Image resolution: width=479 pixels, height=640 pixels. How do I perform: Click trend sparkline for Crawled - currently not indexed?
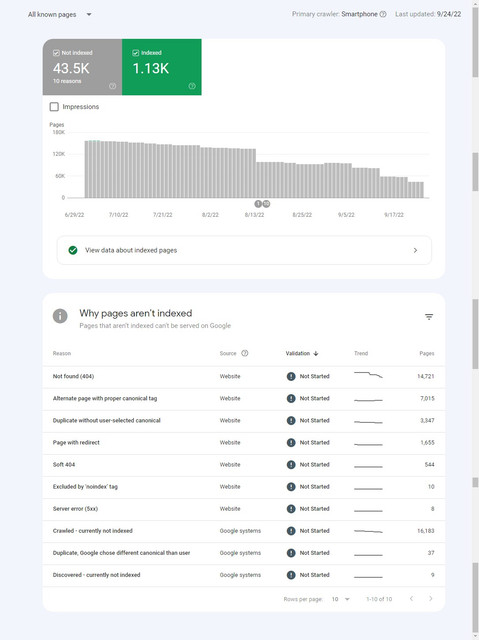click(368, 531)
